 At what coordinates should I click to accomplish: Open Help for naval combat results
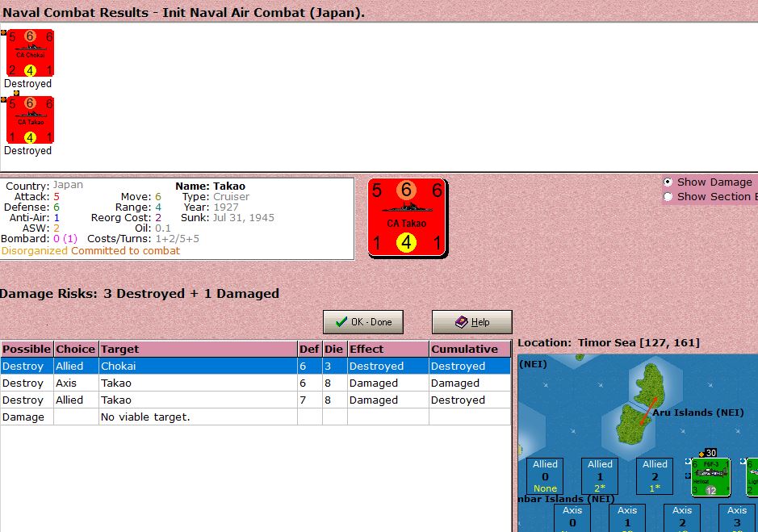471,322
